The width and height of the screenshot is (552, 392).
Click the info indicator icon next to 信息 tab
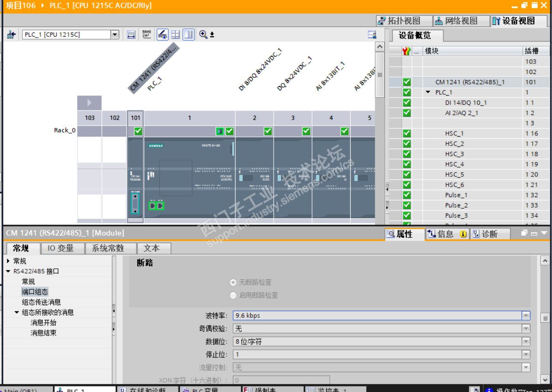tap(463, 234)
